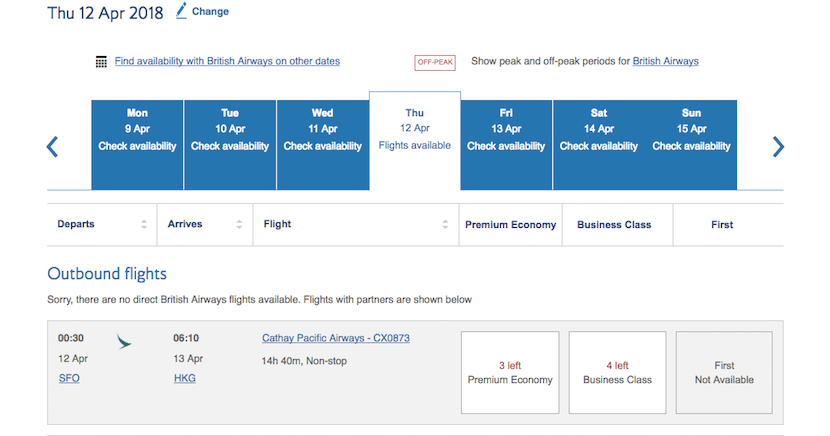Go to previous week with left arrow

(53, 147)
